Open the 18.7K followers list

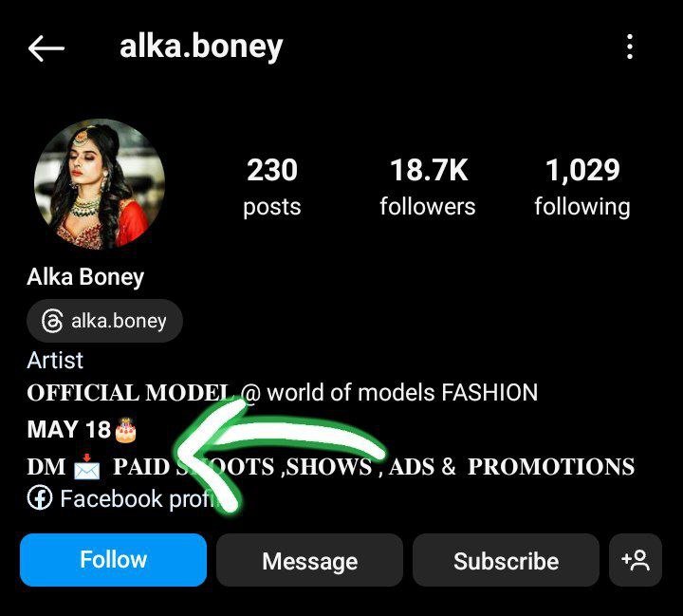pyautogui.click(x=428, y=187)
